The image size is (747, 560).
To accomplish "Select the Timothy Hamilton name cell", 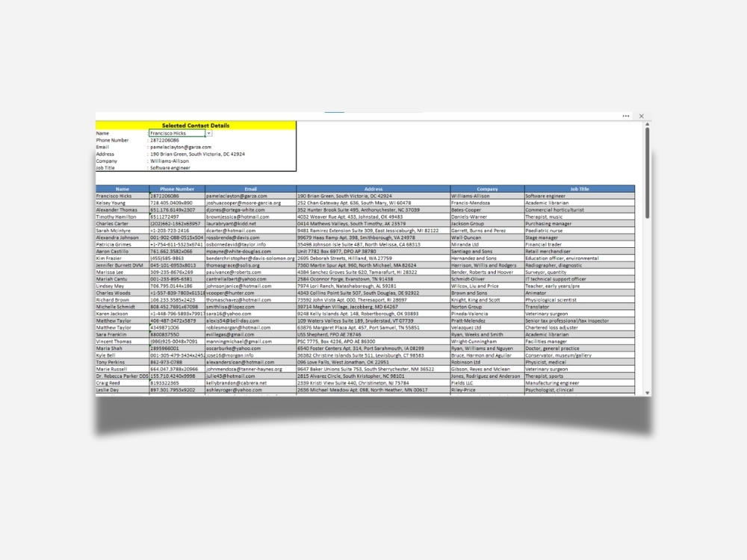I will point(123,217).
